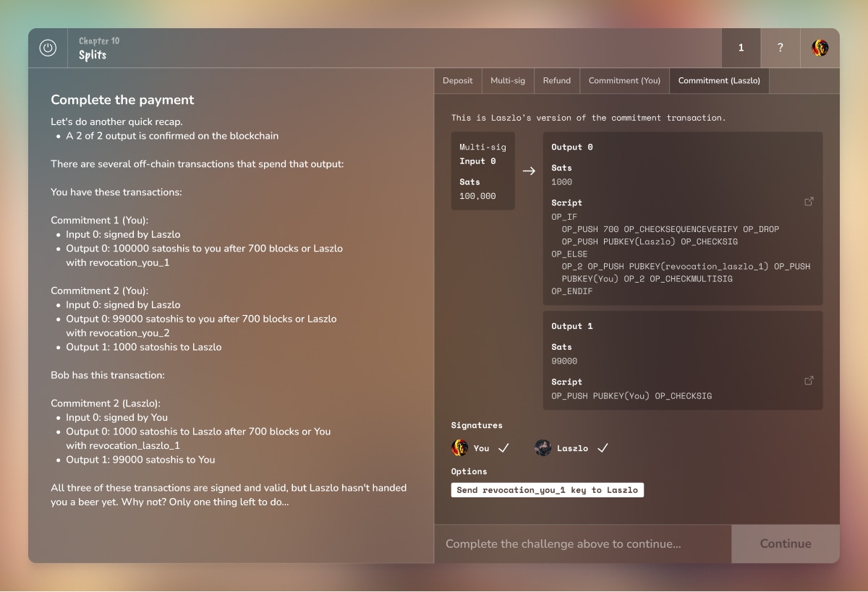868x592 pixels.
Task: Click the arrow between Input 0 and Output 0
Action: [528, 171]
